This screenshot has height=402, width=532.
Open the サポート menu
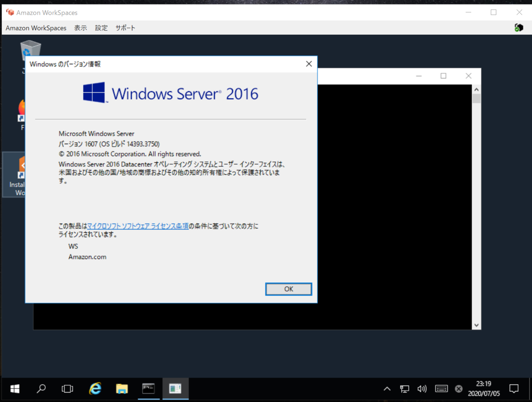coord(125,28)
